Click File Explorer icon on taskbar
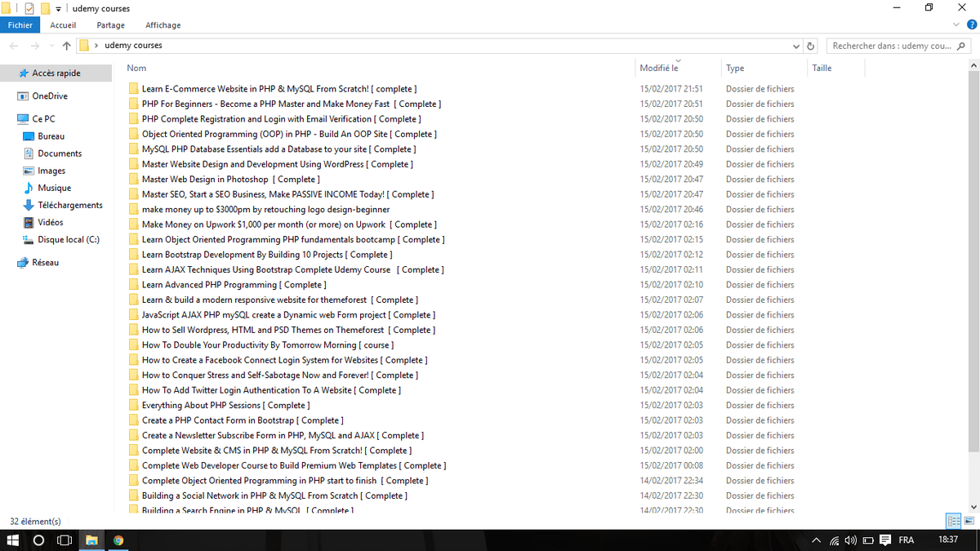Screen dimensions: 980x551 pos(91,540)
